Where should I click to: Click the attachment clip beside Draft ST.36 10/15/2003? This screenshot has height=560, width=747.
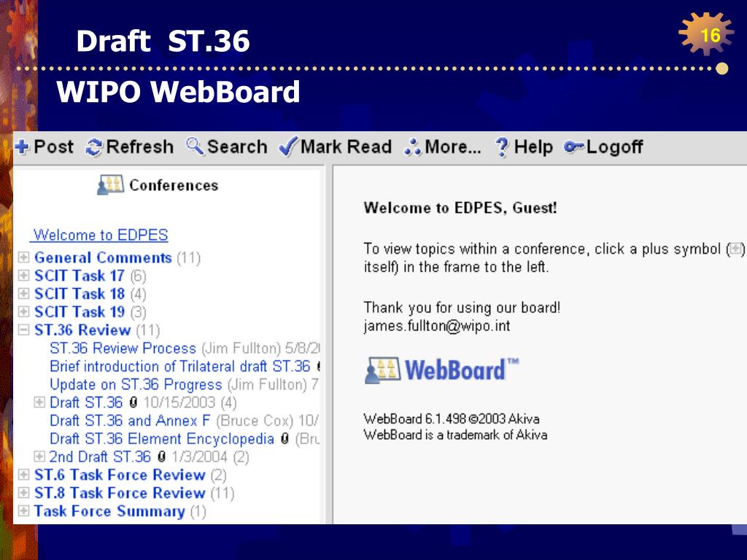(x=134, y=402)
